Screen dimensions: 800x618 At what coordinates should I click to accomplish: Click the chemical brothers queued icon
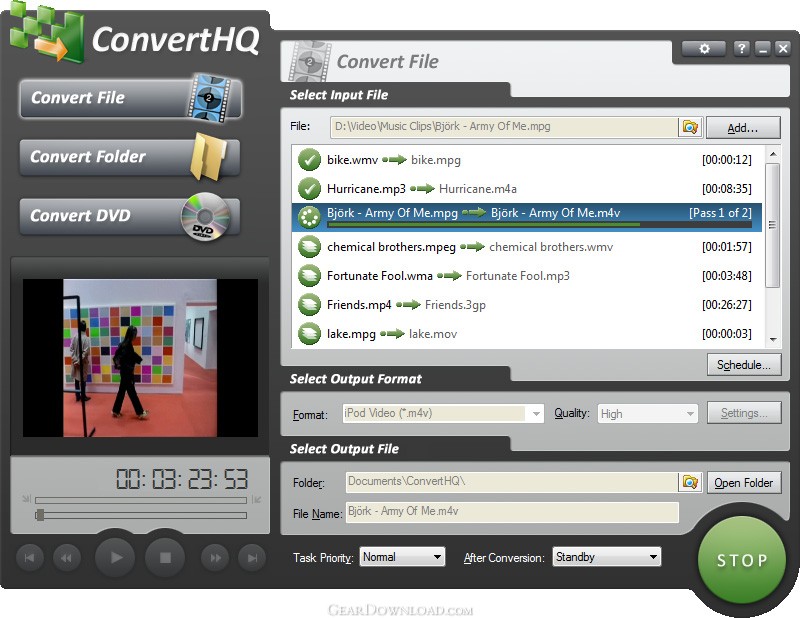pyautogui.click(x=309, y=246)
